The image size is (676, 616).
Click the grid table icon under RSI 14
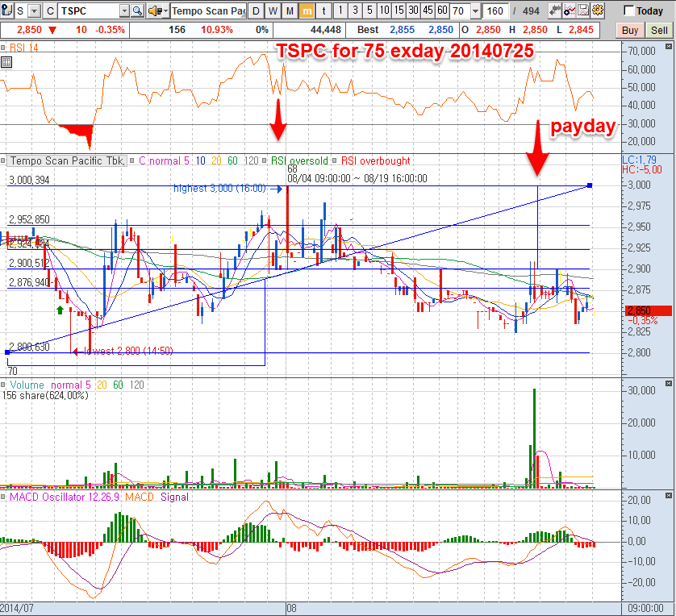6,62
